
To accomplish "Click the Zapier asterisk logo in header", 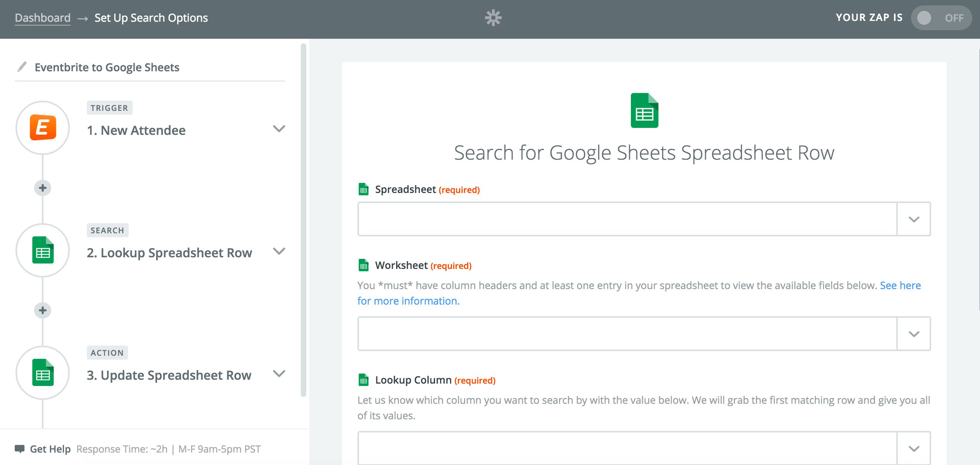I will coord(493,18).
